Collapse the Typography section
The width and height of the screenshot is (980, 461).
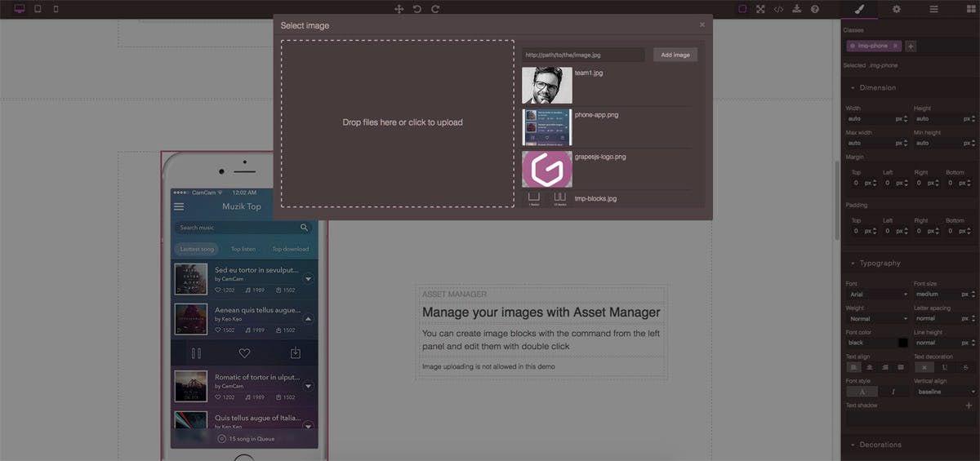click(x=911, y=264)
